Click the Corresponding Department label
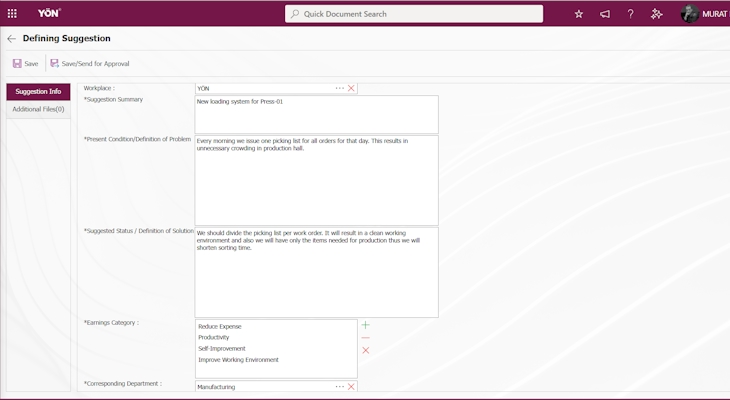 122,384
